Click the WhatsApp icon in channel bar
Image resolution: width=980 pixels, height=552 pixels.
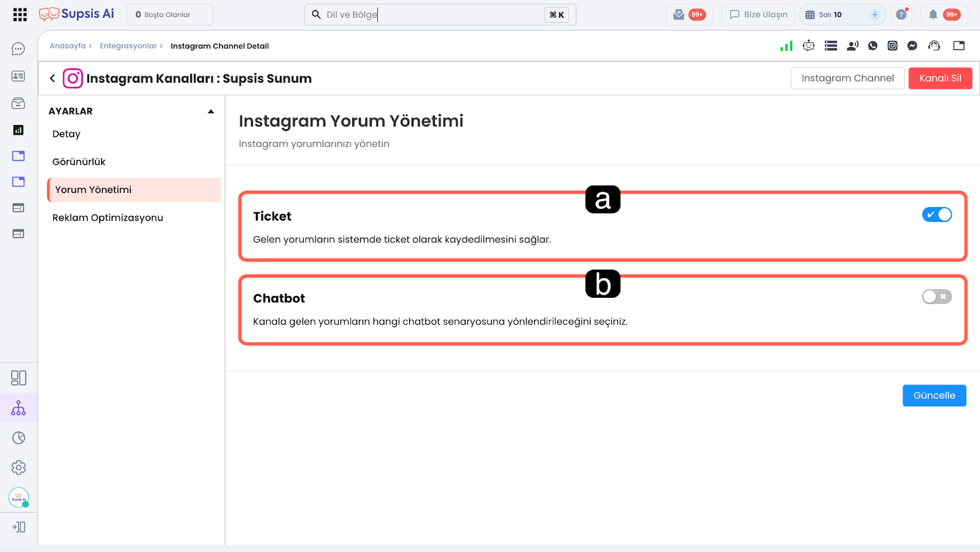pos(873,46)
